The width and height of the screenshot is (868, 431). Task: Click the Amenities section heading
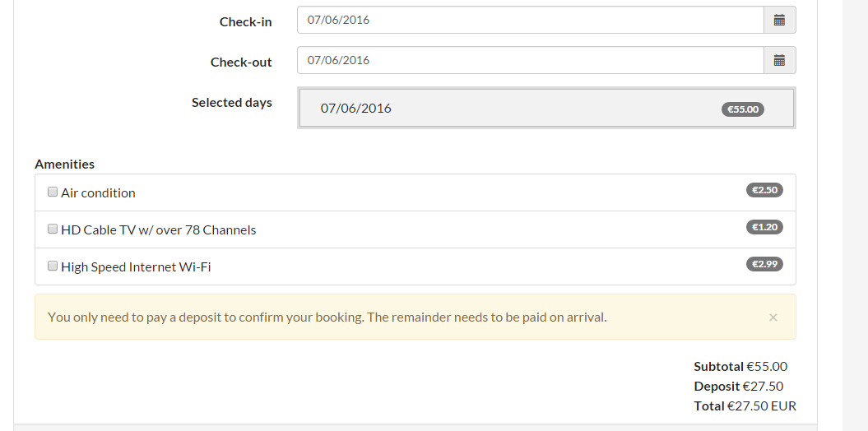[x=64, y=165]
